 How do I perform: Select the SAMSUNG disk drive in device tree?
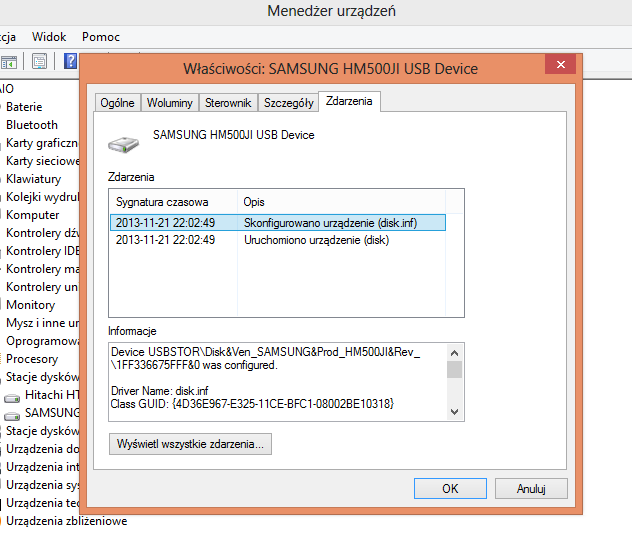click(52, 413)
